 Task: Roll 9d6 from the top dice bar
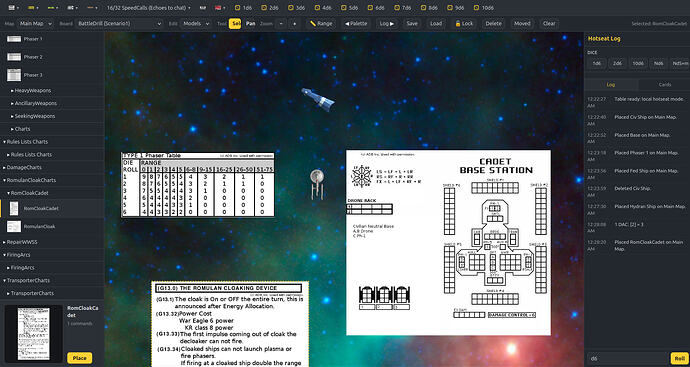pyautogui.click(x=456, y=7)
